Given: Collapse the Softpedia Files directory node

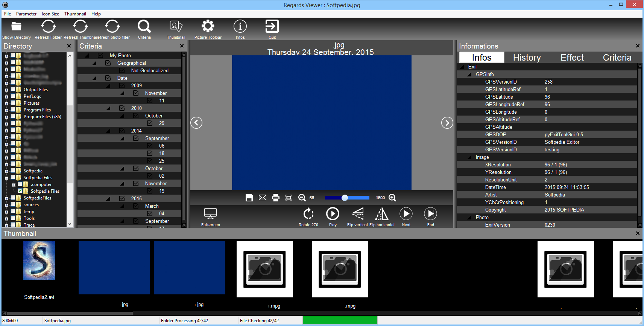Looking at the screenshot, I should [x=6, y=178].
